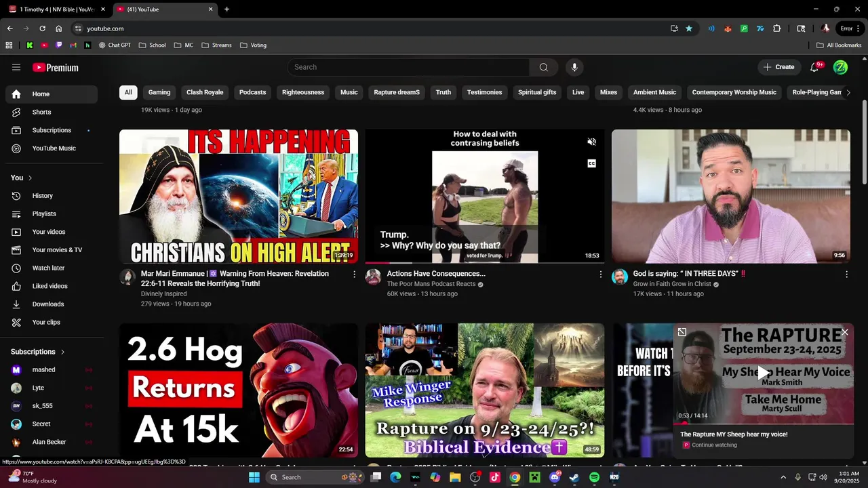Open the notifications bell
The height and width of the screenshot is (488, 868).
tap(815, 67)
